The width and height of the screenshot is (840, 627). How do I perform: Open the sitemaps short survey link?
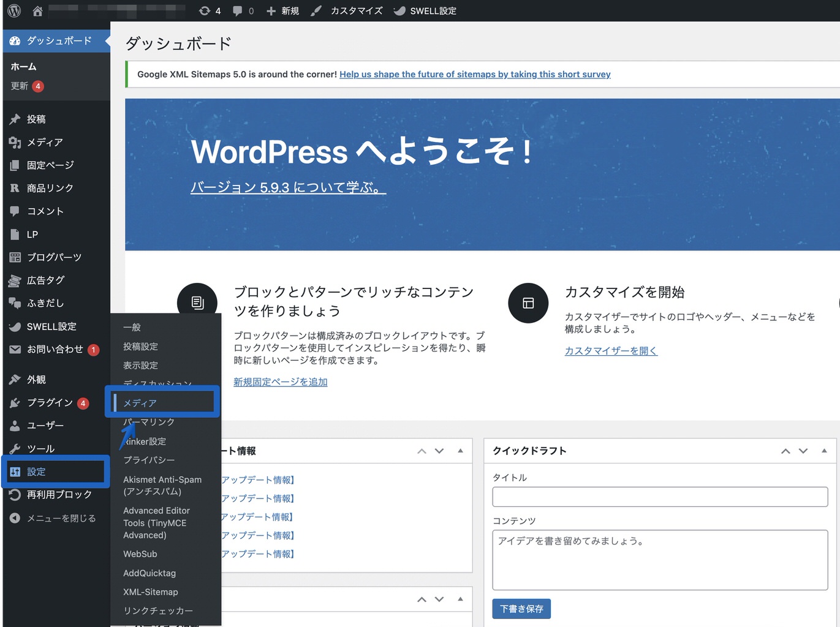[475, 74]
